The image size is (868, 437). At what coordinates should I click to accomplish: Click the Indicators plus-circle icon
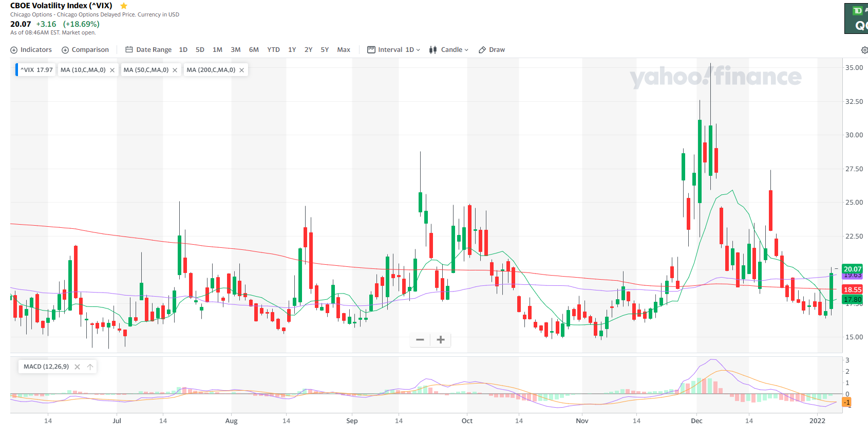(14, 50)
